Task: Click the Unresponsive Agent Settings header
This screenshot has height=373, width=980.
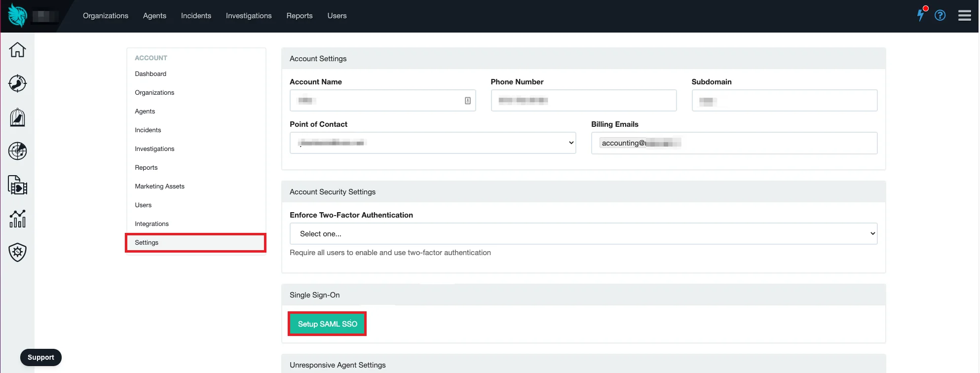Action: point(583,365)
